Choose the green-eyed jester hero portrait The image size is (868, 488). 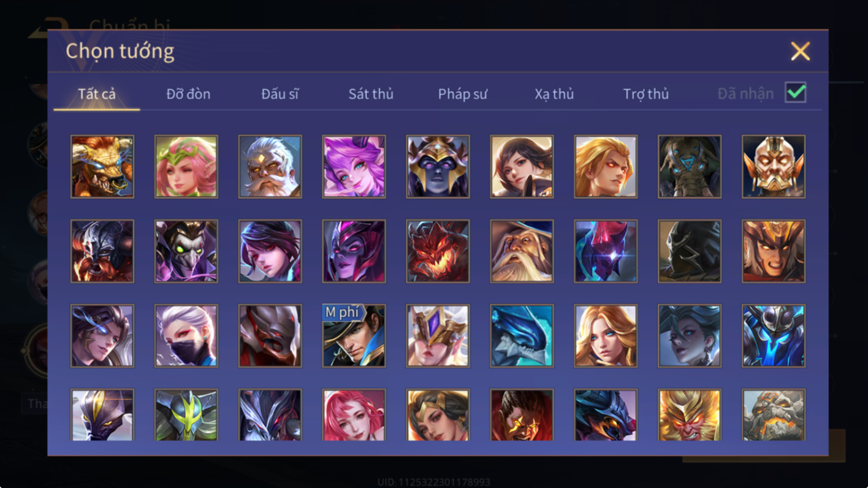point(186,251)
